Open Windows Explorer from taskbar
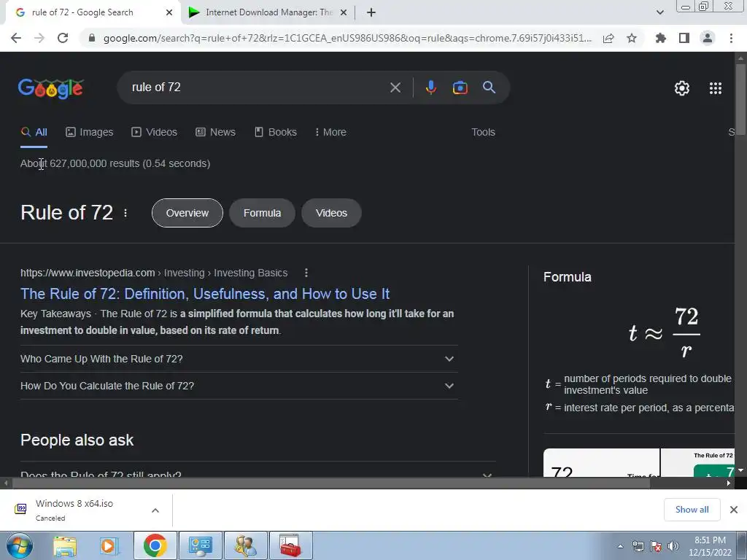Screen dimensions: 747x560 click(x=65, y=545)
